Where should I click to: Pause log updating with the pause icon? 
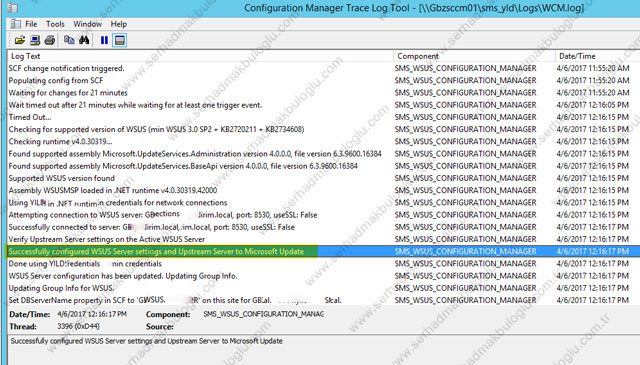(104, 40)
